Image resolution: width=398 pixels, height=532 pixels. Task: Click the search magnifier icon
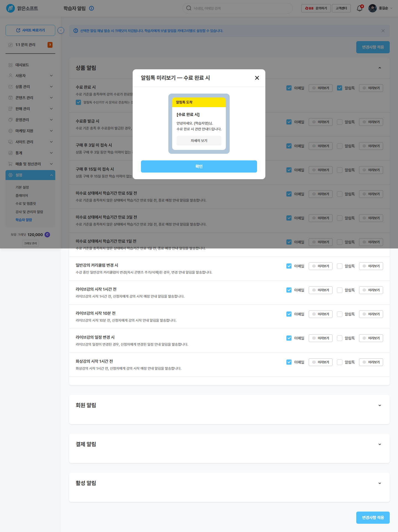coord(189,8)
